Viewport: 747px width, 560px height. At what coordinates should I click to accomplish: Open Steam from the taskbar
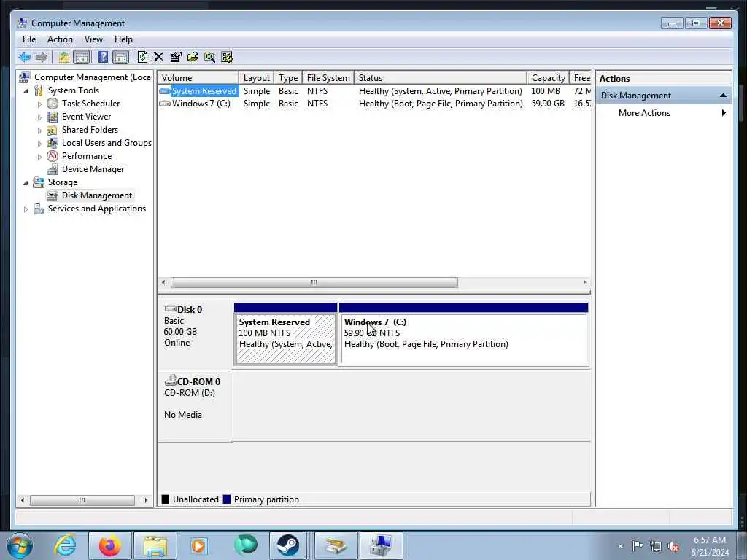[287, 545]
